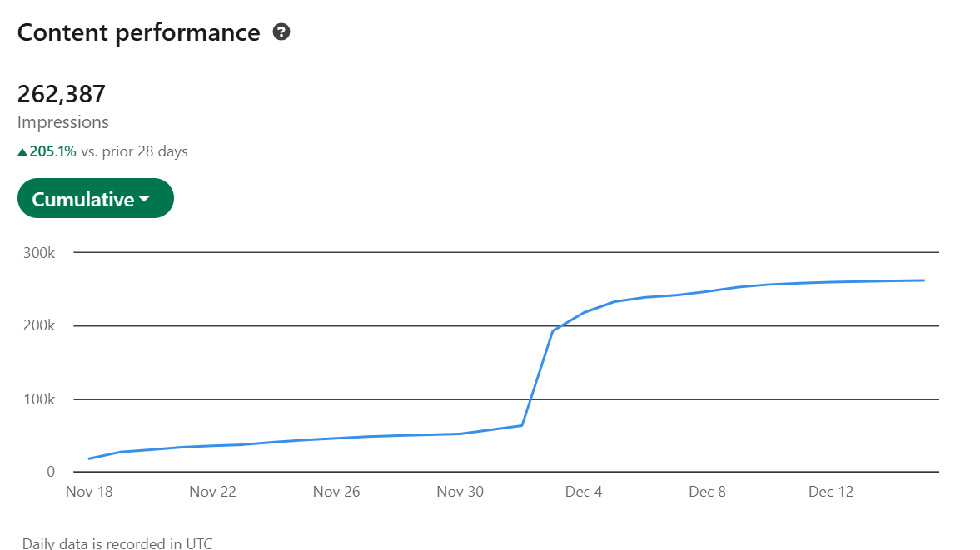Click the starting data point of the blue line

point(88,458)
